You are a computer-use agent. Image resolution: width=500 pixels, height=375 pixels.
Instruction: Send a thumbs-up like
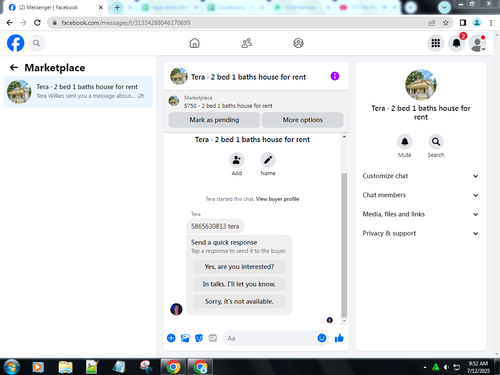pyautogui.click(x=339, y=338)
